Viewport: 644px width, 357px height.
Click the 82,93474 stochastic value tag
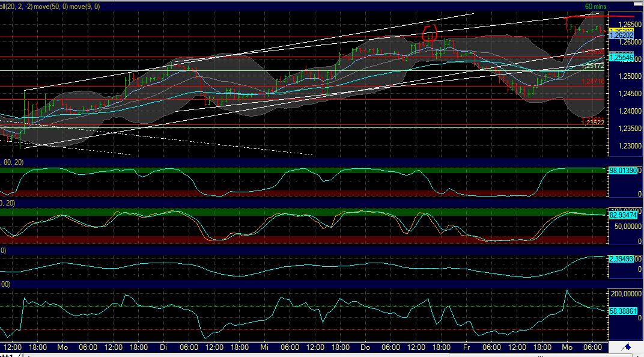(x=623, y=215)
